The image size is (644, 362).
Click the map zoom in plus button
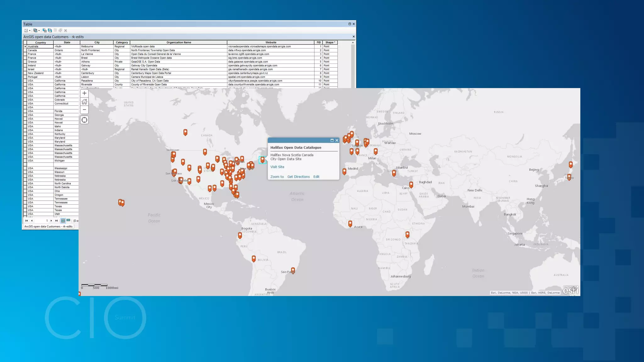pos(84,93)
